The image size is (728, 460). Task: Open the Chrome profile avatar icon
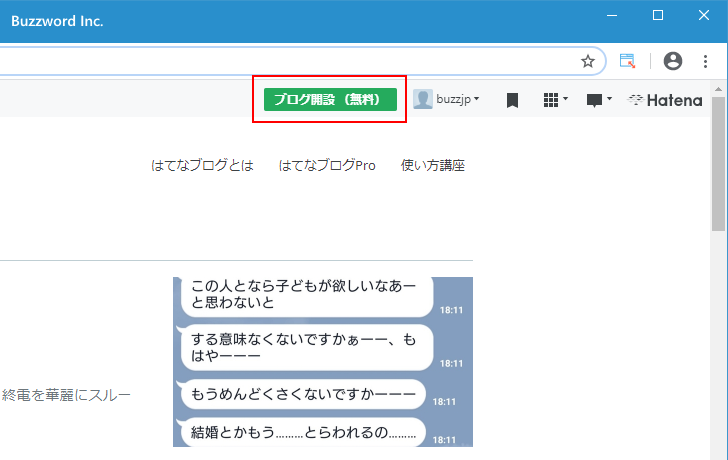tap(672, 61)
